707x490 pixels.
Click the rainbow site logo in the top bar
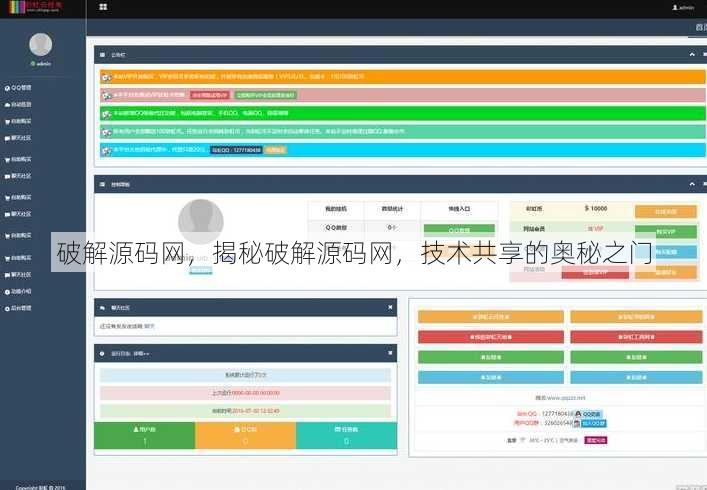(37, 6)
